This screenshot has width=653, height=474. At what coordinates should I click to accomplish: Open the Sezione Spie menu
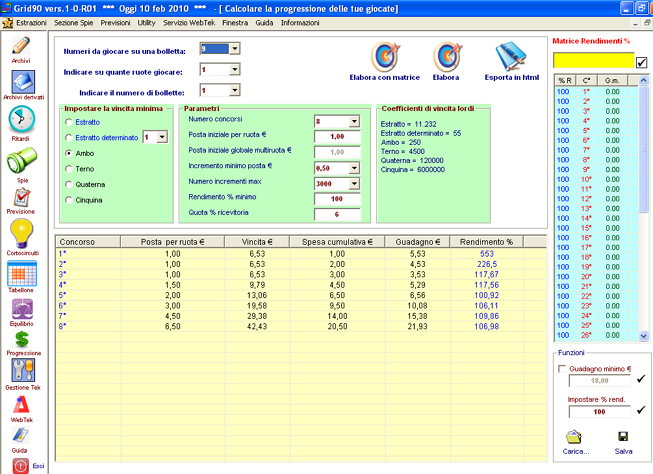point(73,23)
